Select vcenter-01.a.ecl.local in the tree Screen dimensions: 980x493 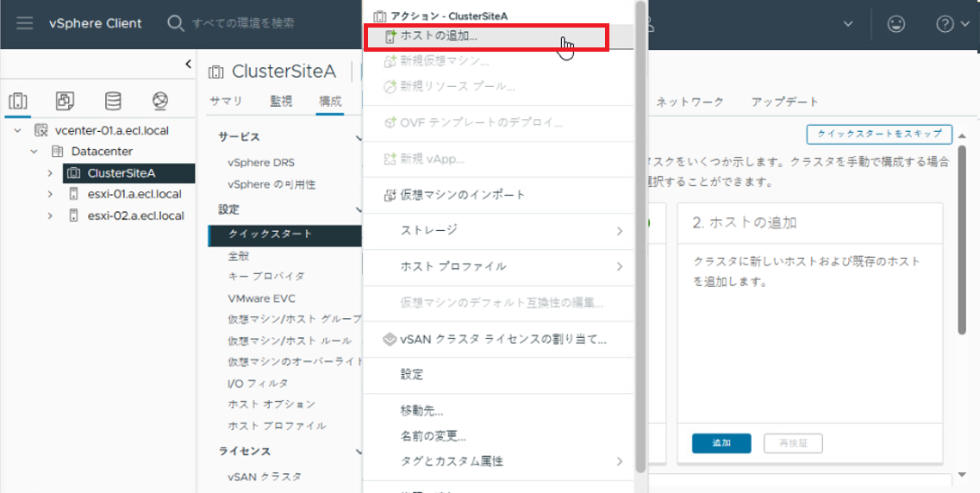point(111,131)
